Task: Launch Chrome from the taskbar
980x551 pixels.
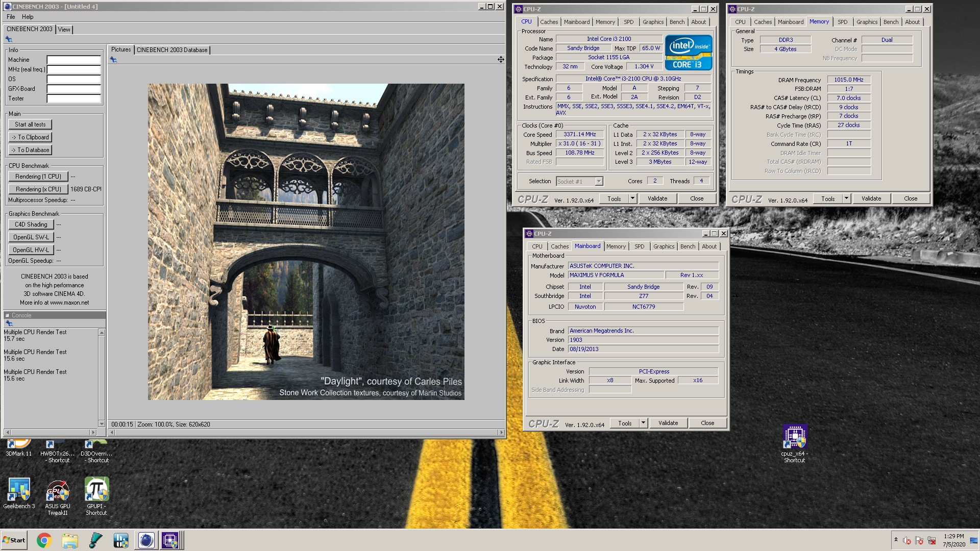Action: point(44,540)
